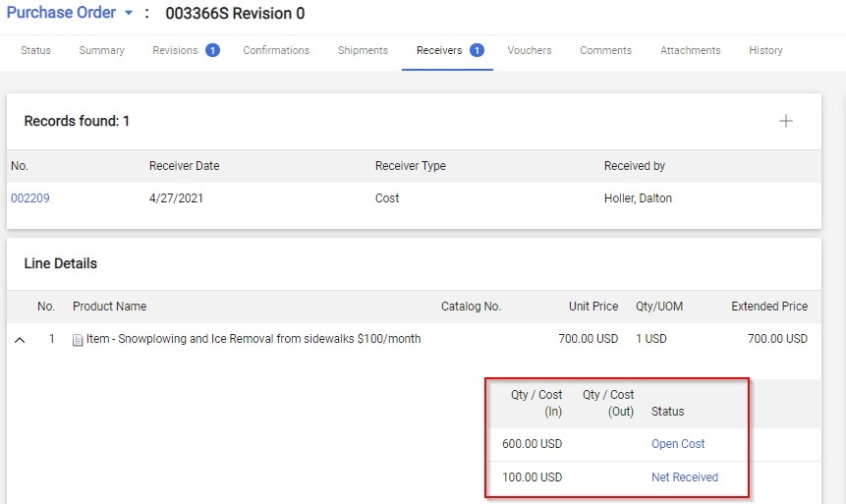Show the History tab

coord(765,50)
